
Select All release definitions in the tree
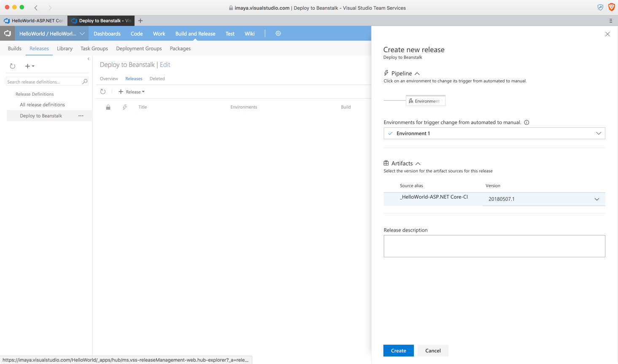coord(42,105)
